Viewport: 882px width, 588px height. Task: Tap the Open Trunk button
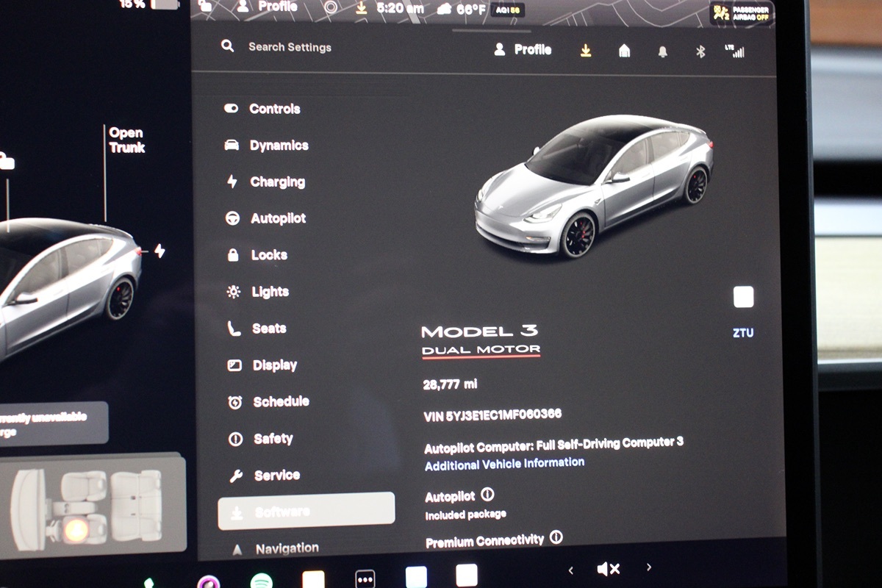pyautogui.click(x=126, y=140)
